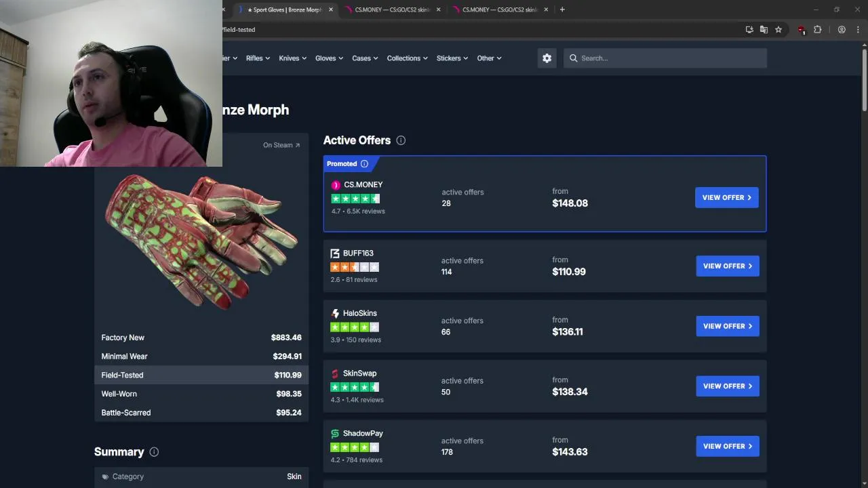Click the SkinSwap marketplace logo
This screenshot has height=488, width=868.
(x=335, y=373)
